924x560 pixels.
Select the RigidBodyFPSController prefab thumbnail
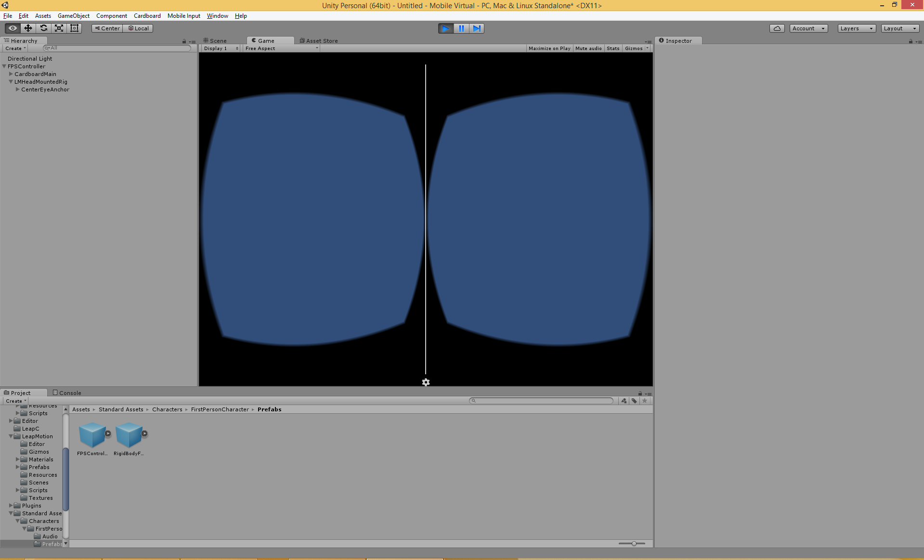tap(129, 435)
